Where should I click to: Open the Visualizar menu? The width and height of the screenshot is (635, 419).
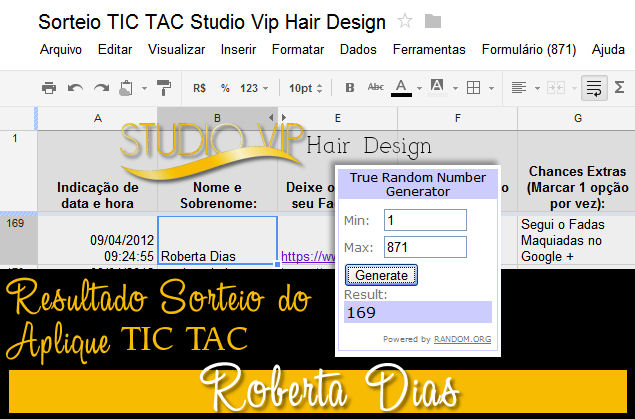point(177,49)
